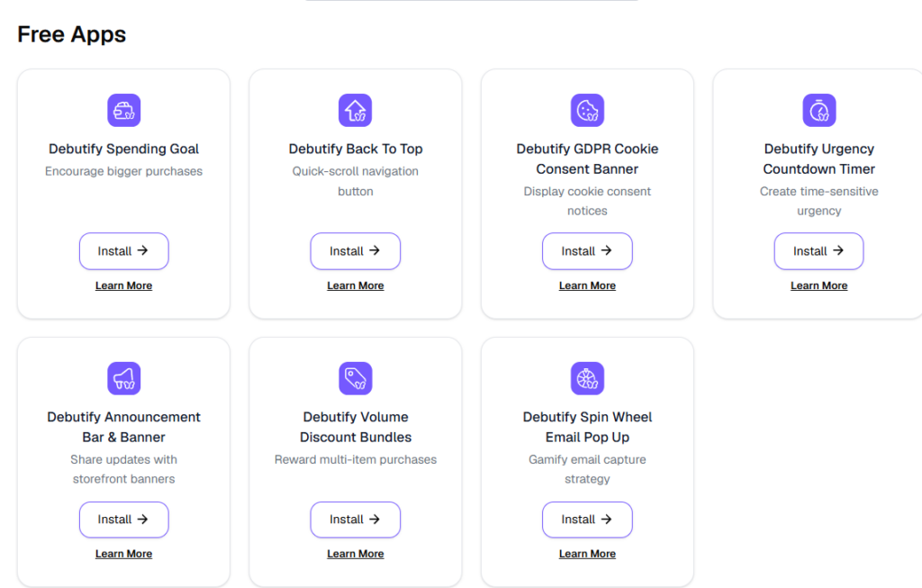Click the 'Debutify Back To Top' title
The width and height of the screenshot is (922, 588).
[x=355, y=149]
